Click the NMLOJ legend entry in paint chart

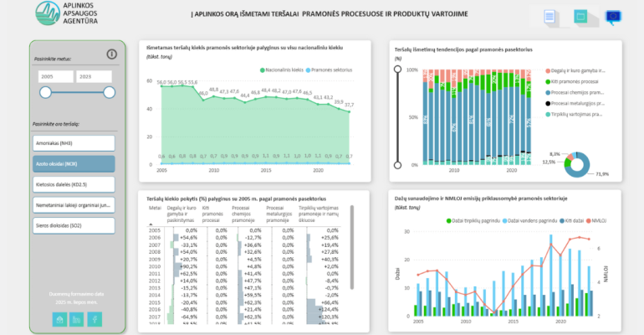(x=596, y=221)
